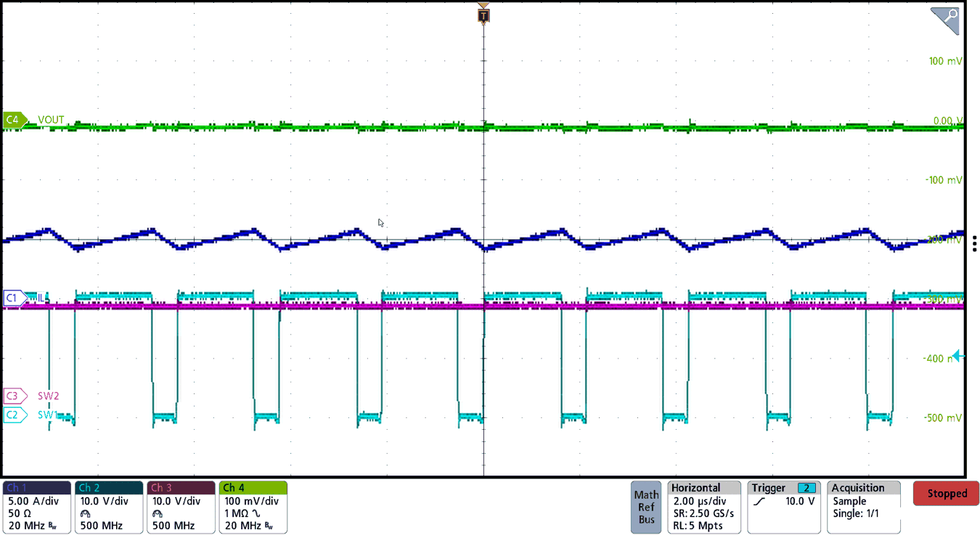Screen dimensions: 980x535
Task: Click the T trigger position marker at top
Action: pos(483,14)
